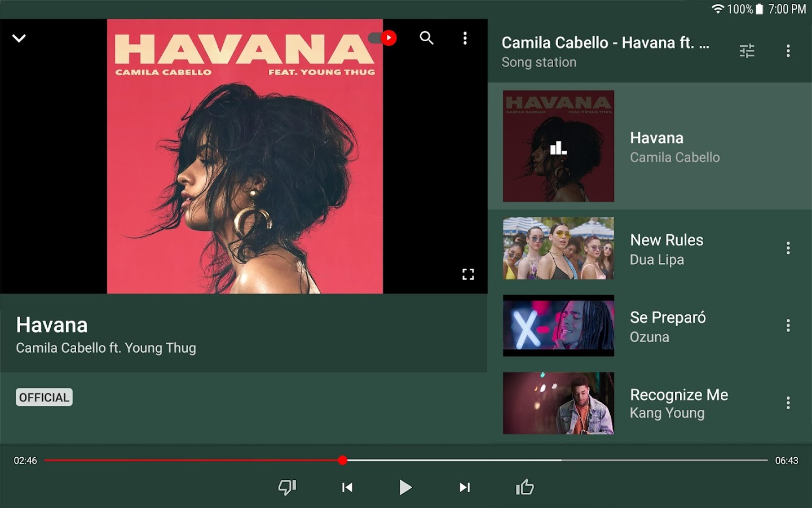Click the red playback progress knob
Viewport: 812px width, 508px height.
click(x=343, y=461)
